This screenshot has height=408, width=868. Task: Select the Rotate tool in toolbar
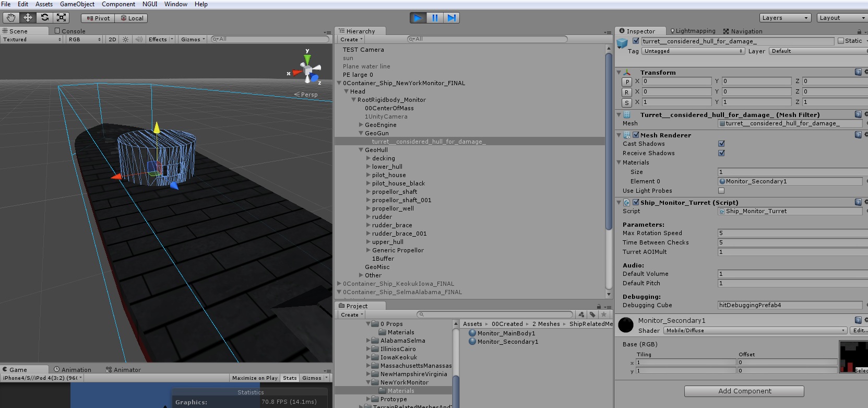coord(44,18)
